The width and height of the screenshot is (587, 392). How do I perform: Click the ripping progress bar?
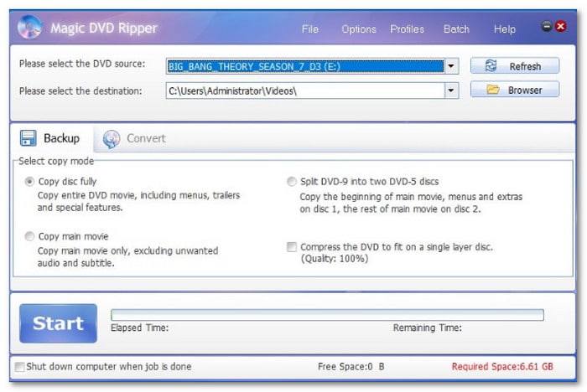click(327, 315)
